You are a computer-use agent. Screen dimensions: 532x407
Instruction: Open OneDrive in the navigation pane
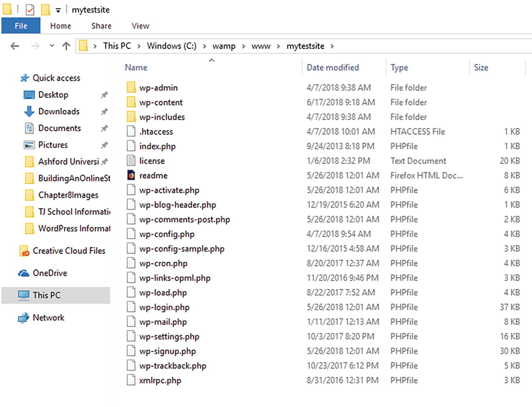coord(50,273)
